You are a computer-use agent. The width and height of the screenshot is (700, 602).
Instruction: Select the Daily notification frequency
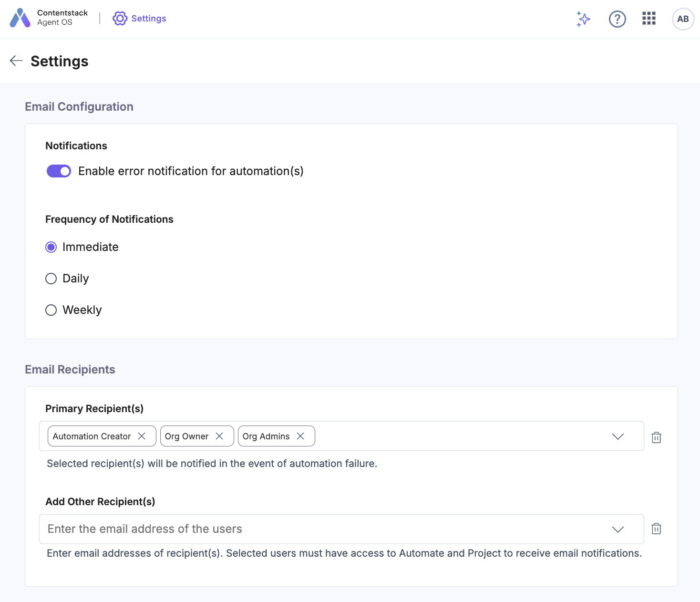pos(51,278)
